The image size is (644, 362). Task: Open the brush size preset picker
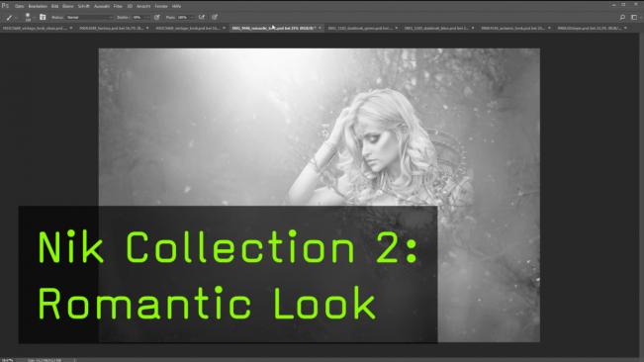point(28,17)
